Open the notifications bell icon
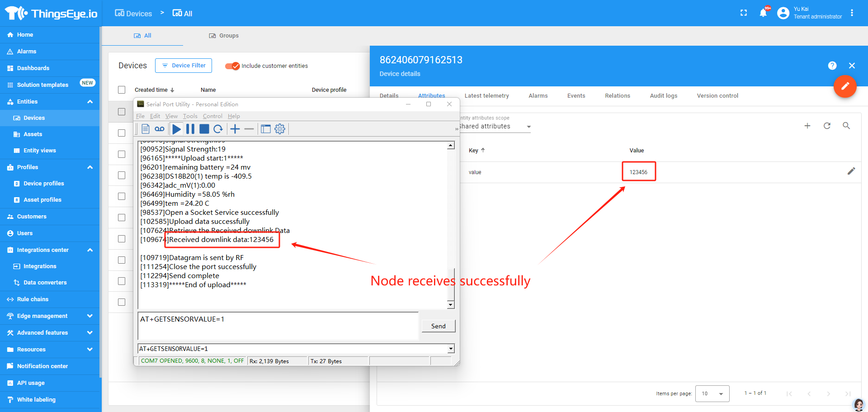 763,13
